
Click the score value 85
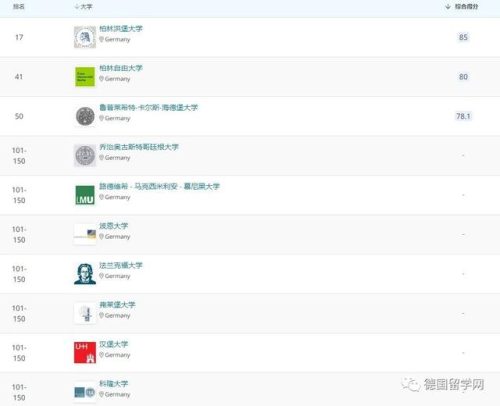click(463, 37)
